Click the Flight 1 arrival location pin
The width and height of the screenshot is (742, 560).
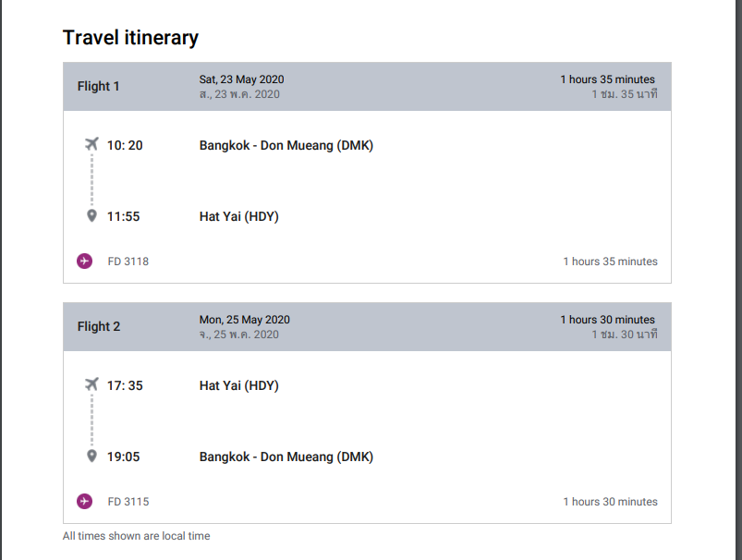click(91, 216)
